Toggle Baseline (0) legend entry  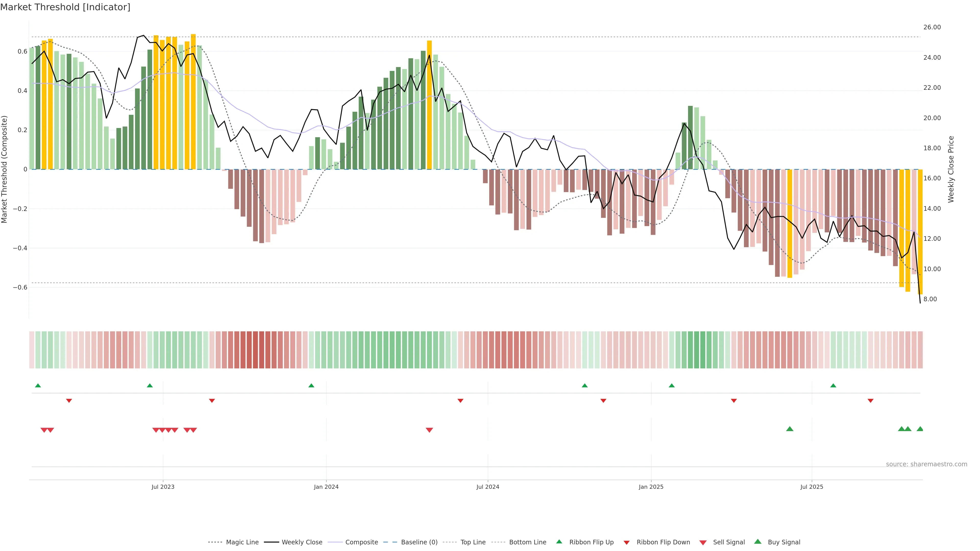(419, 542)
